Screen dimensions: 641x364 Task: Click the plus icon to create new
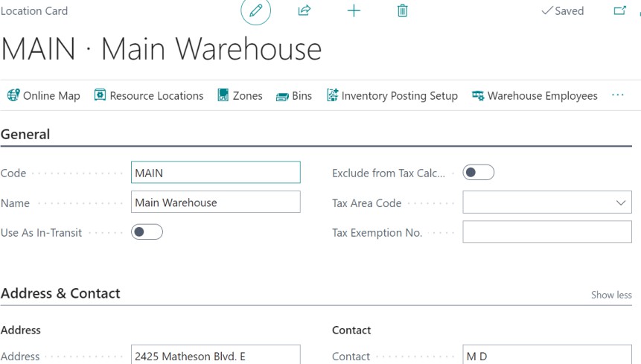click(354, 11)
